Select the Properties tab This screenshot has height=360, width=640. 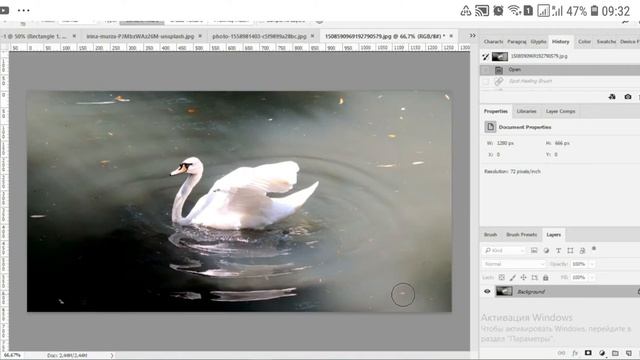point(496,111)
